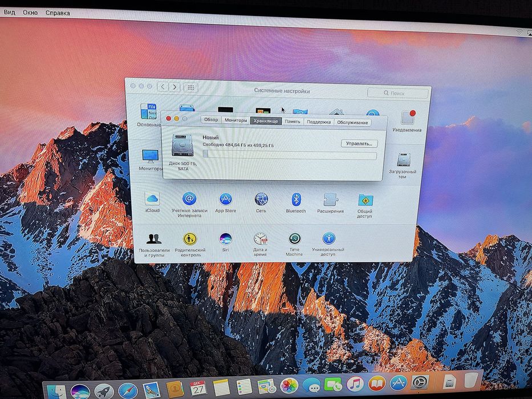Switch to the Мониторы tab
This screenshot has width=532, height=399.
[236, 120]
